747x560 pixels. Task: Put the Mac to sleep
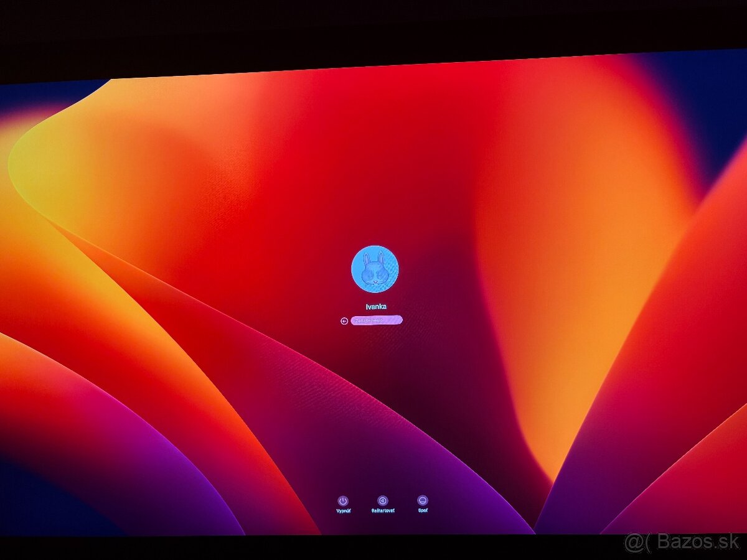423,501
